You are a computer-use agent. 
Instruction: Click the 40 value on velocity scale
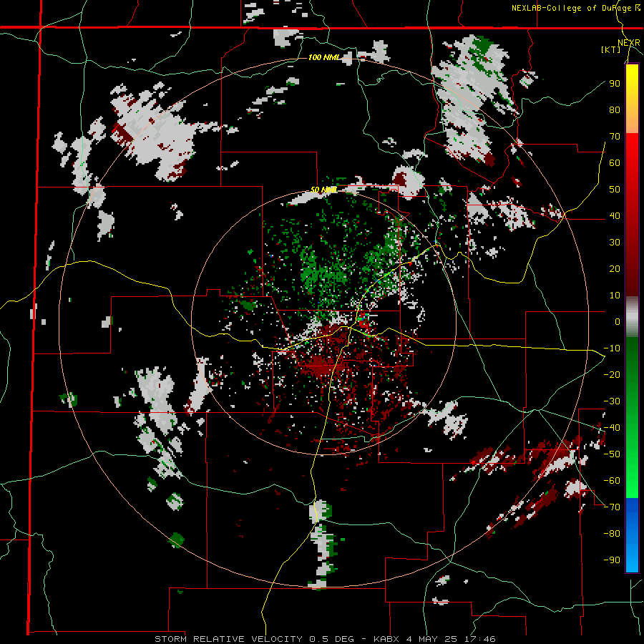tap(615, 216)
